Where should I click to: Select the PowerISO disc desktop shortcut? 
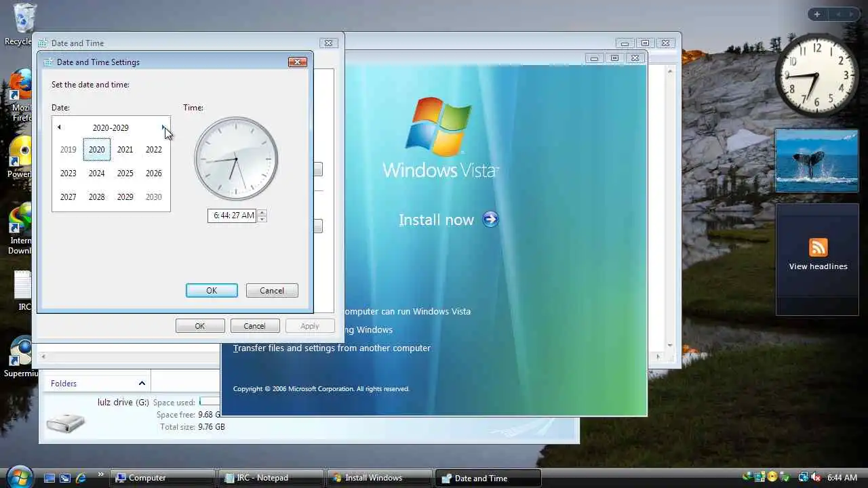(x=19, y=157)
